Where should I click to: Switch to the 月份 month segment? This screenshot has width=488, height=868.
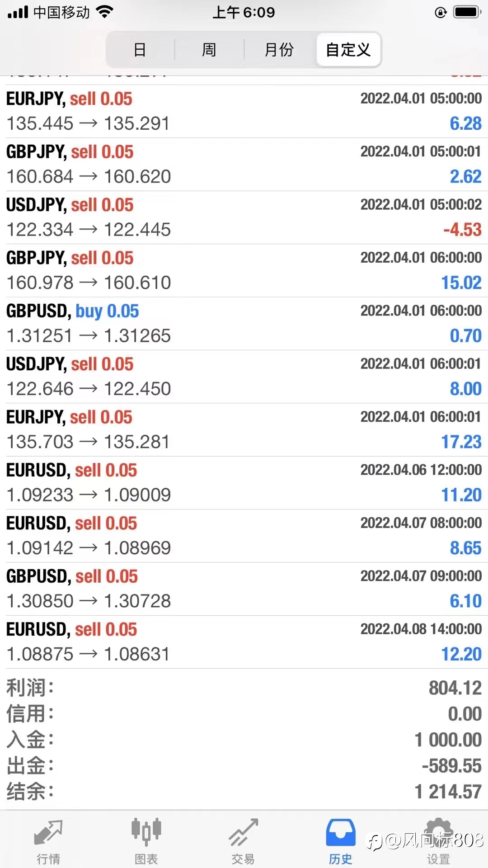[279, 50]
